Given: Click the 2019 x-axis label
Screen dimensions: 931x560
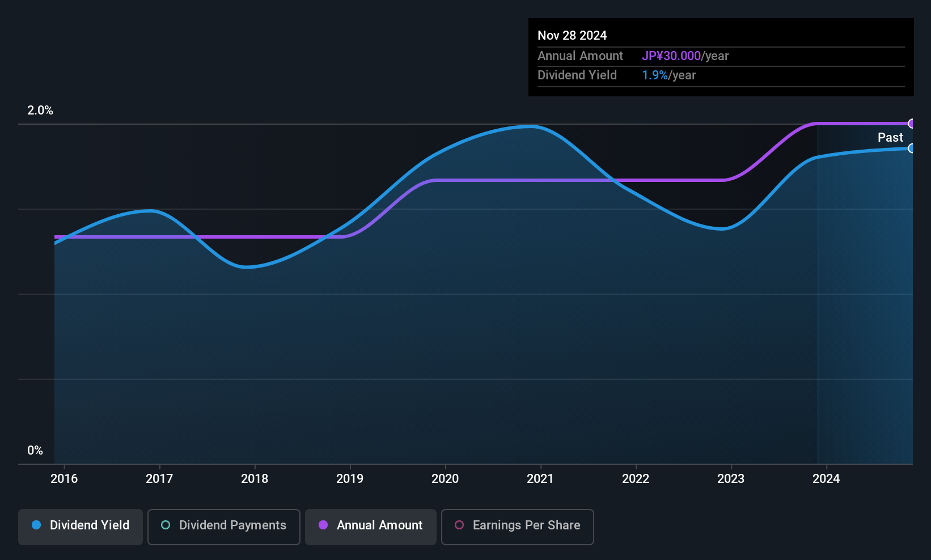Looking at the screenshot, I should [350, 478].
